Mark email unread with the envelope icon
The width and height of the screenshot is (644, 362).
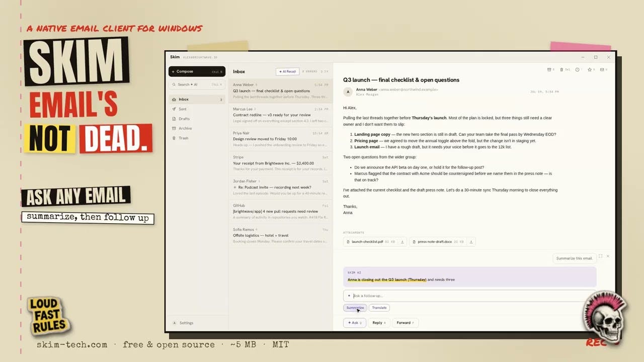[603, 69]
